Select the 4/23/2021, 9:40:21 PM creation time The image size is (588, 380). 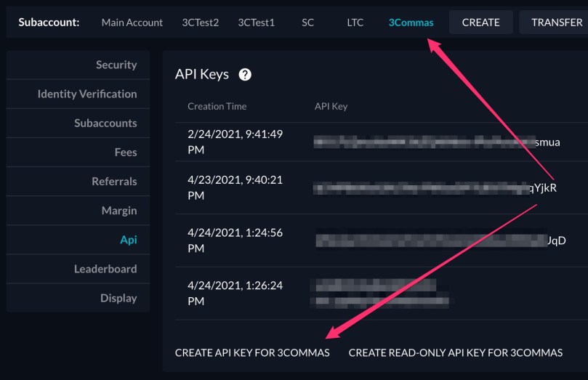coord(235,187)
